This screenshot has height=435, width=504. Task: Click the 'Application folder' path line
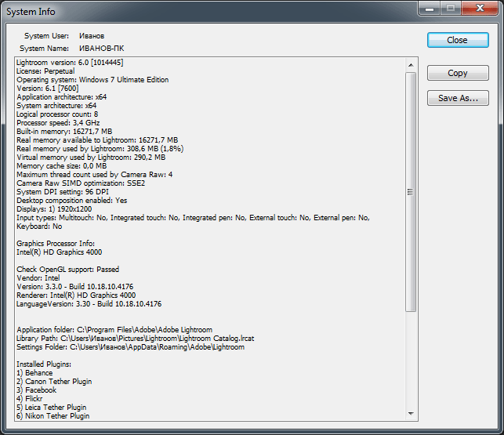point(114,330)
